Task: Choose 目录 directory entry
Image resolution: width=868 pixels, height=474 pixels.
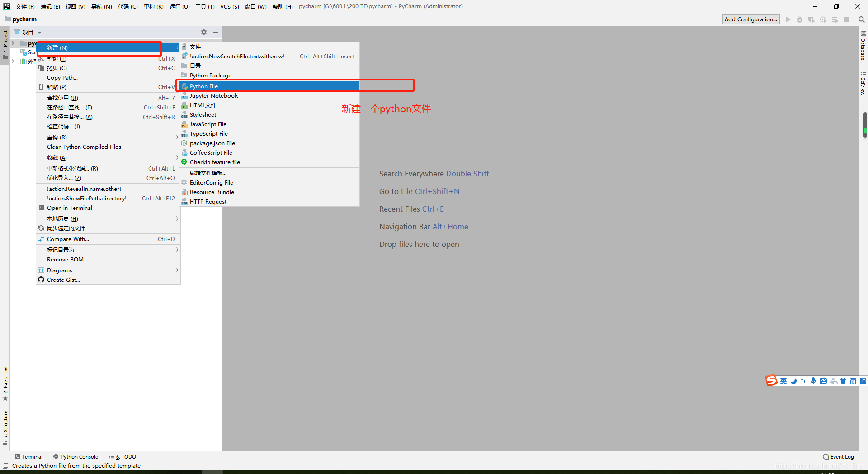Action: (x=269, y=66)
